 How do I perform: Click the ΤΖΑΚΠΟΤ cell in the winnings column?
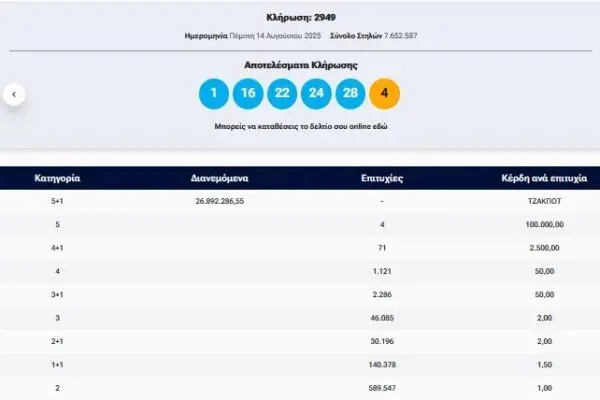pos(542,201)
